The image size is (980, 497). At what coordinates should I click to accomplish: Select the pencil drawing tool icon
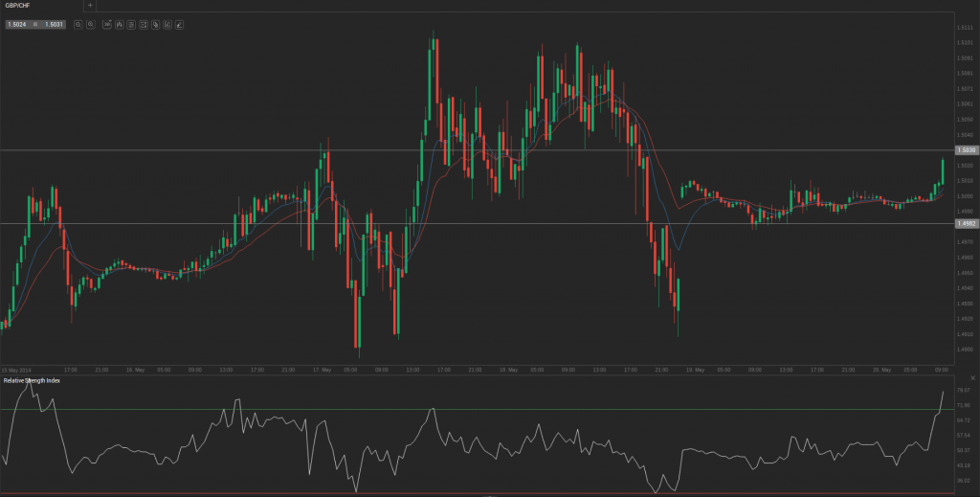(x=179, y=23)
